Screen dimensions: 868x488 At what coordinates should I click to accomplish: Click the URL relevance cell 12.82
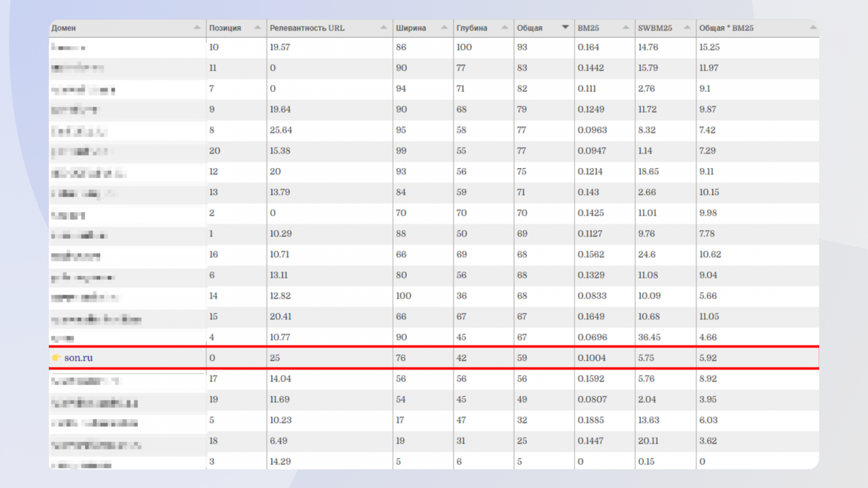280,296
